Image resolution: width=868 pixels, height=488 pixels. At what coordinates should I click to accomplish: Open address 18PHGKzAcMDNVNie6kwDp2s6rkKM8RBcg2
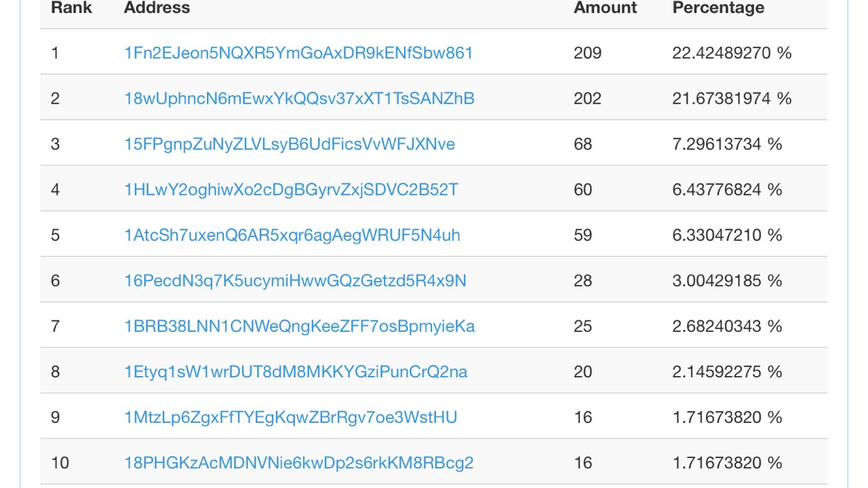[298, 462]
